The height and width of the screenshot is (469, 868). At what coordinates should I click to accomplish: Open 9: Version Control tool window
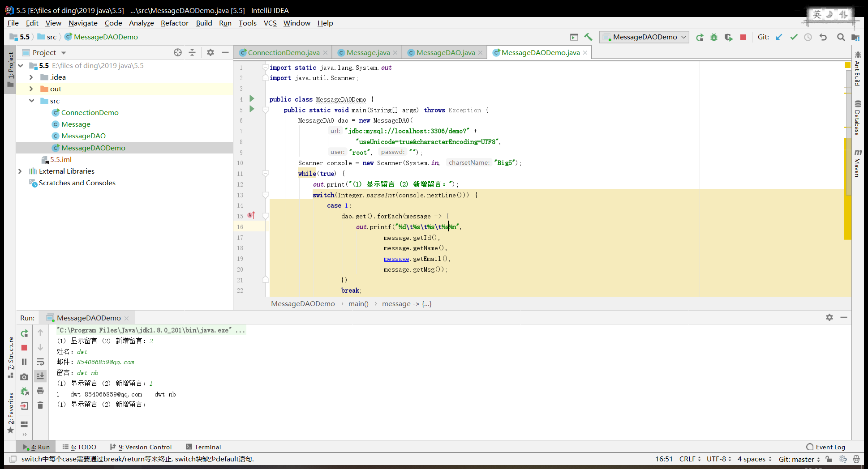(141, 447)
